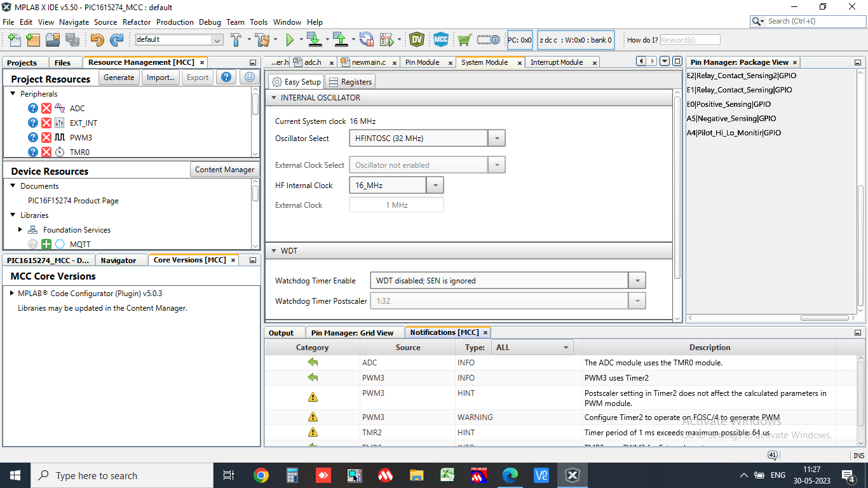This screenshot has width=868, height=488.
Task: Expand Foundation Services tree node
Action: click(21, 230)
